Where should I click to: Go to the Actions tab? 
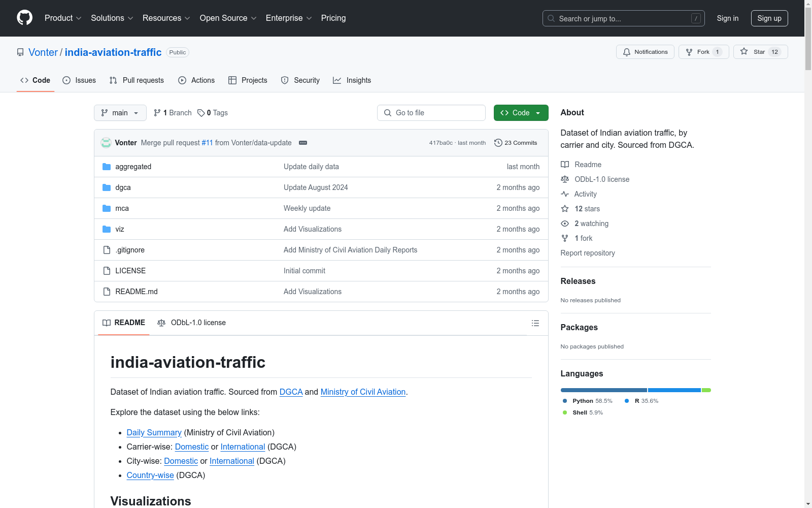click(196, 80)
